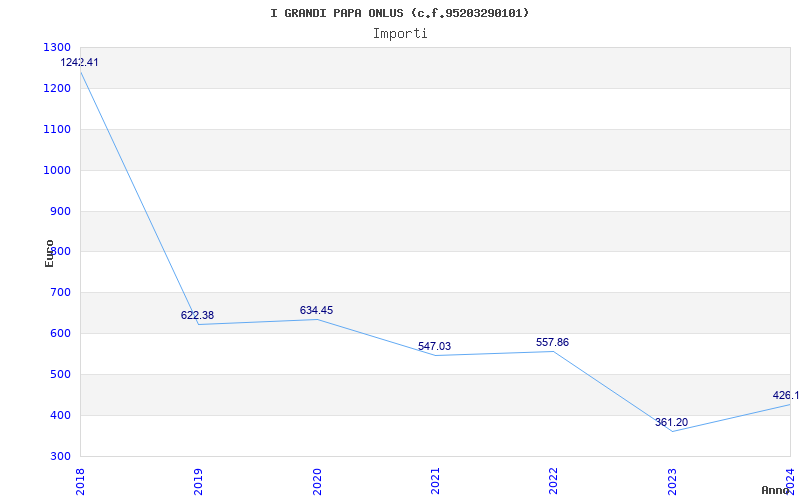Click the 361.20 data point label

671,422
